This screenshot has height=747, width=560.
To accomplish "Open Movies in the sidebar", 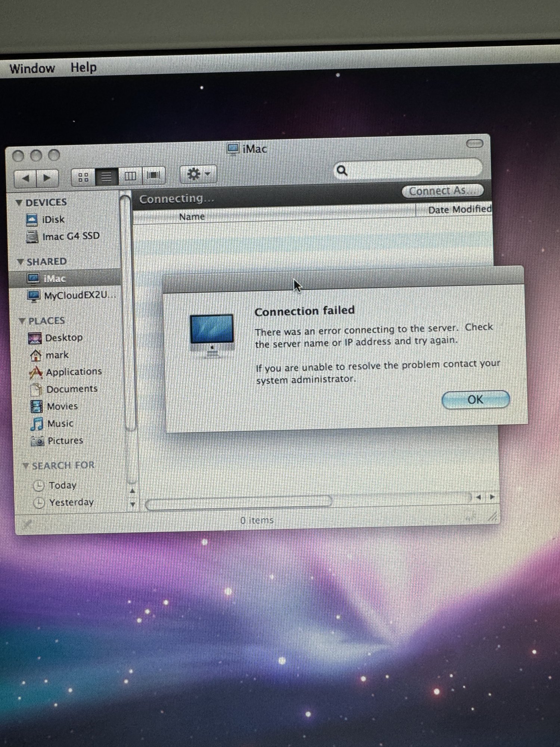I will click(x=54, y=406).
